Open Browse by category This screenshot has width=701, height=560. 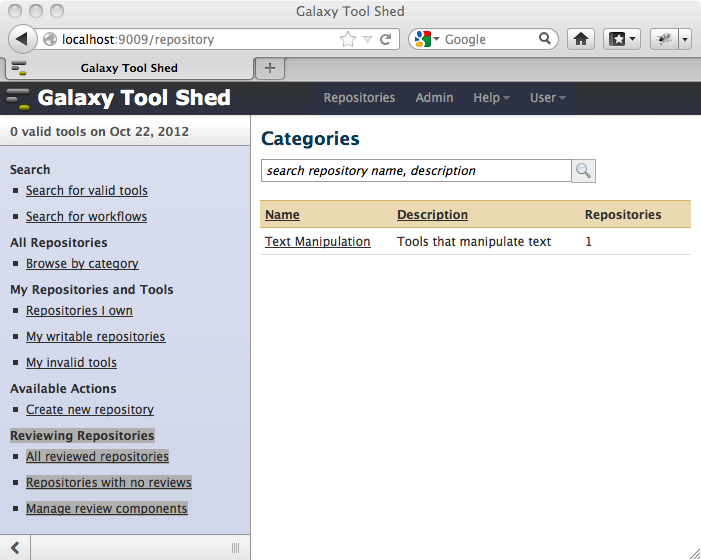pyautogui.click(x=82, y=264)
